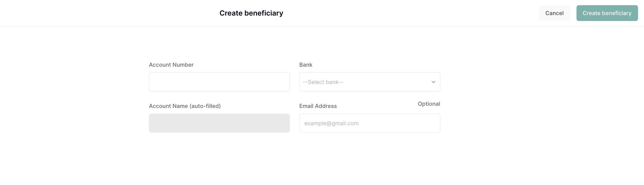
Task: Click the Cancel button
Action: tap(554, 13)
